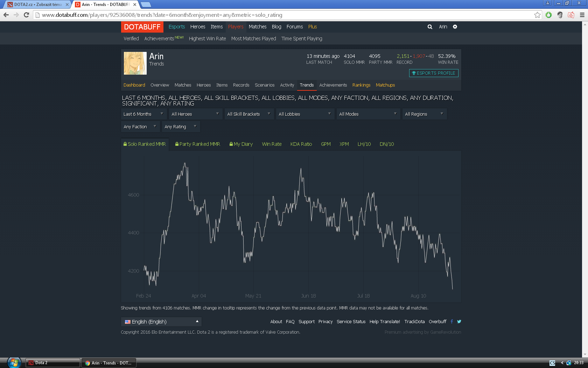The height and width of the screenshot is (368, 588).
Task: Click the Windows Start button
Action: 14,363
